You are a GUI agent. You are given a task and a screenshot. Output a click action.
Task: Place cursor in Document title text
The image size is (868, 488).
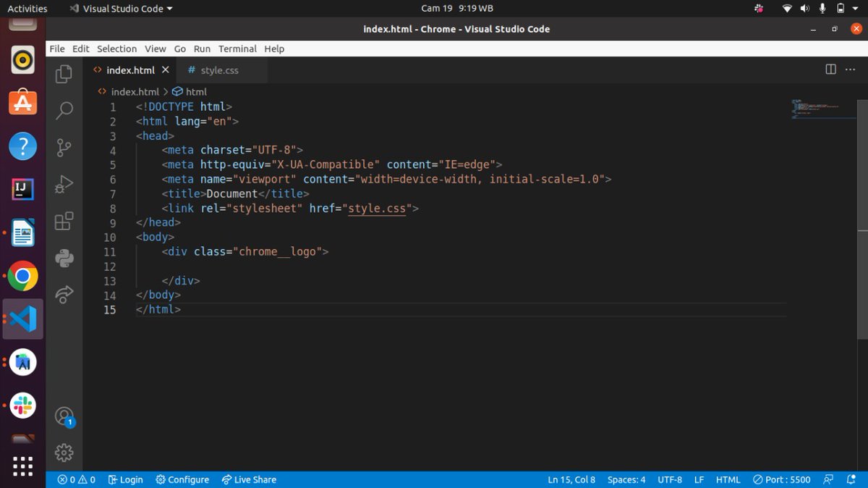point(232,194)
